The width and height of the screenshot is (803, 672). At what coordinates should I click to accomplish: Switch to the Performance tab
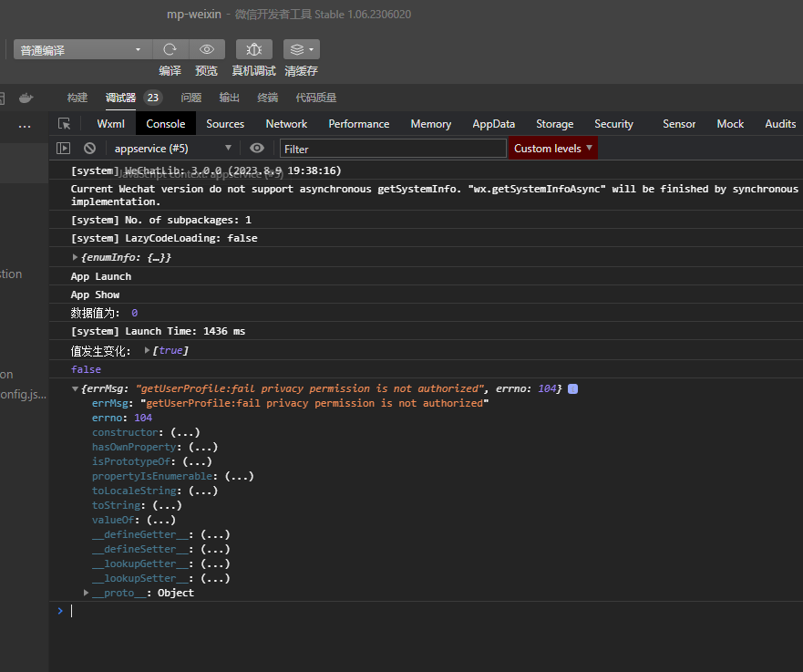click(359, 124)
